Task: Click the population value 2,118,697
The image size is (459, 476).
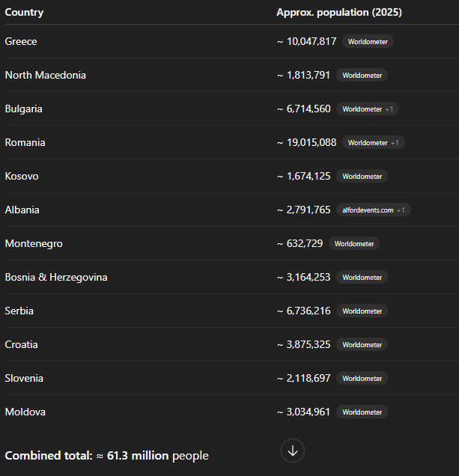Action: [308, 379]
